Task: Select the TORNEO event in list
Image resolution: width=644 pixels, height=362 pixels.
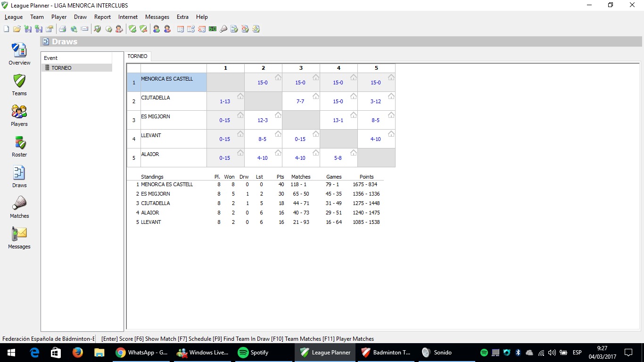Action: (61, 68)
